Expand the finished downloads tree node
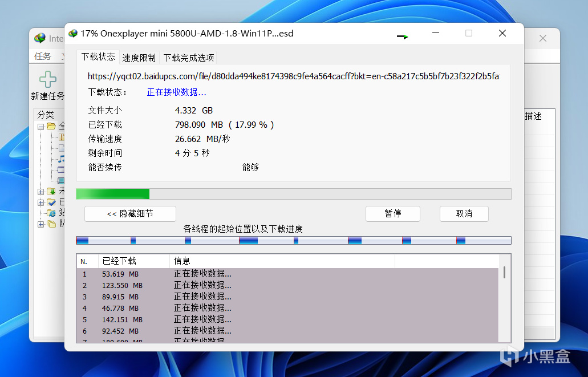Viewport: 588px width, 377px height. pos(40,202)
